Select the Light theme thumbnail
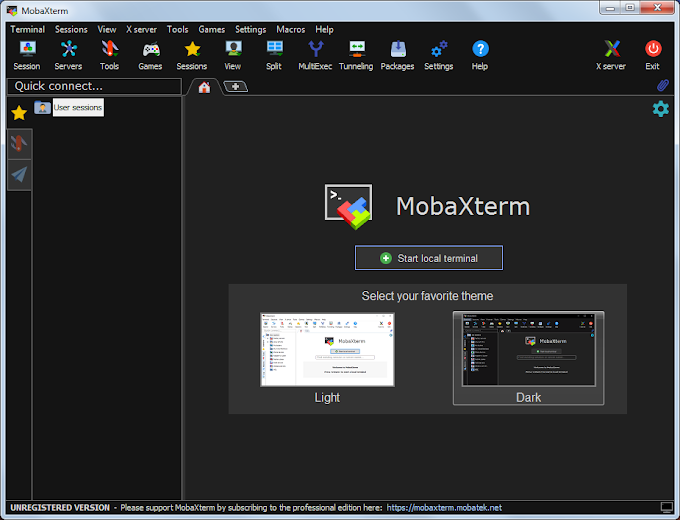 click(327, 350)
